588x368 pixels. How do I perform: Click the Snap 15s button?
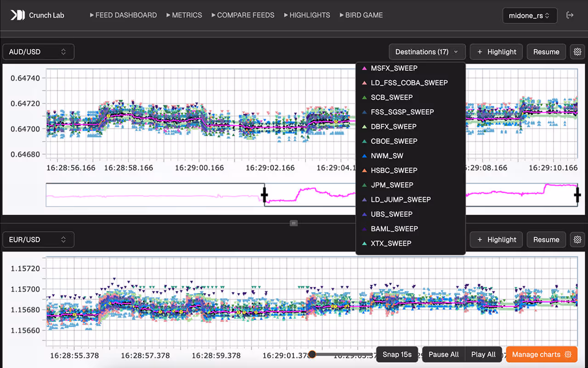pyautogui.click(x=397, y=355)
